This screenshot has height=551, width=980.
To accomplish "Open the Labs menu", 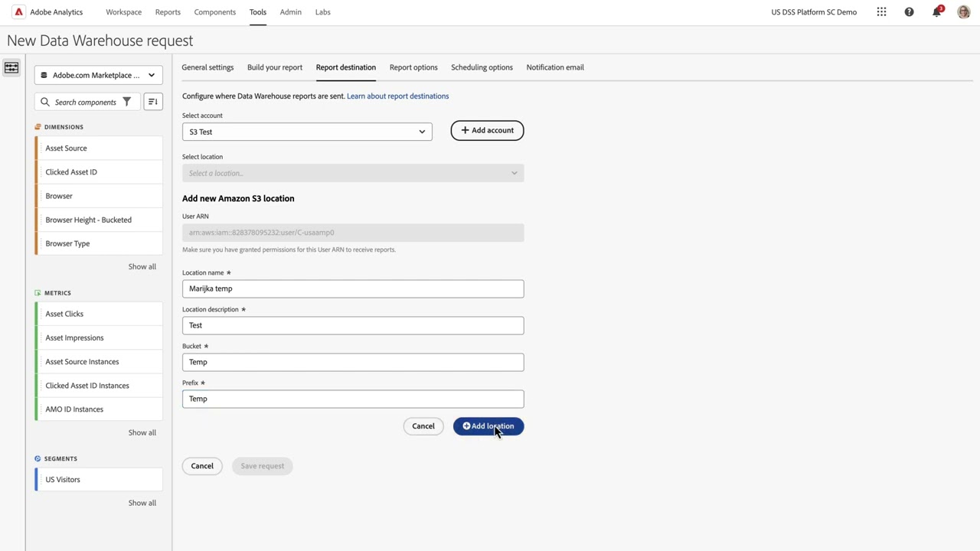I will 323,12.
